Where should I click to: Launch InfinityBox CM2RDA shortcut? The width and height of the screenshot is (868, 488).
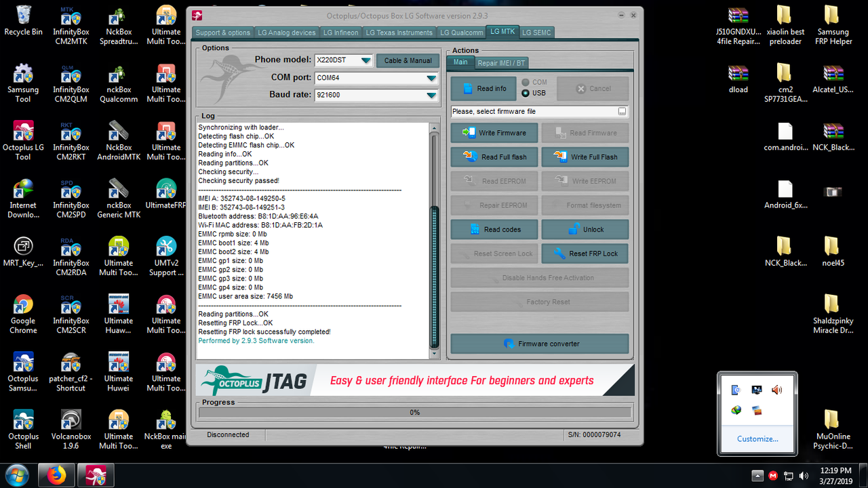71,257
